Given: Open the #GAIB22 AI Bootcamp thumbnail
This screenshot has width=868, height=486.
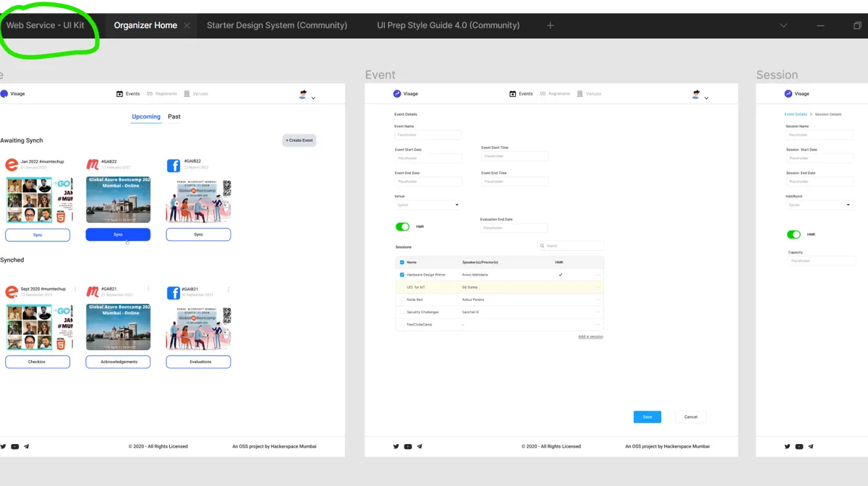Looking at the screenshot, I should [x=198, y=200].
